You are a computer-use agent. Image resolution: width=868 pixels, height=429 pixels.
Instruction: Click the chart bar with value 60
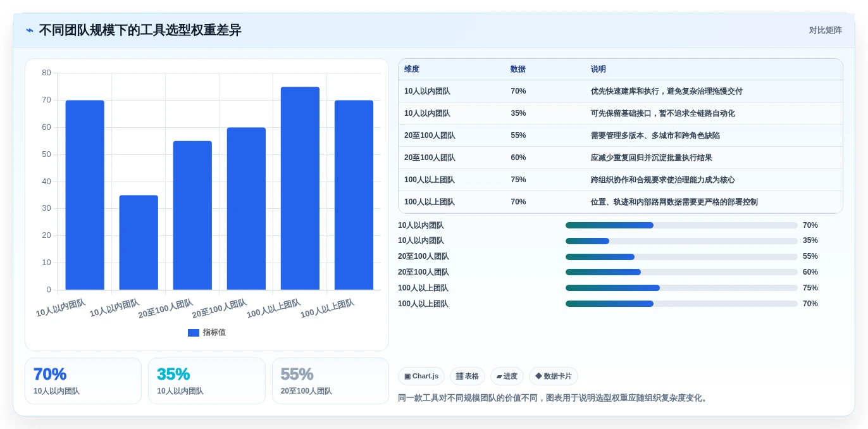coord(246,209)
